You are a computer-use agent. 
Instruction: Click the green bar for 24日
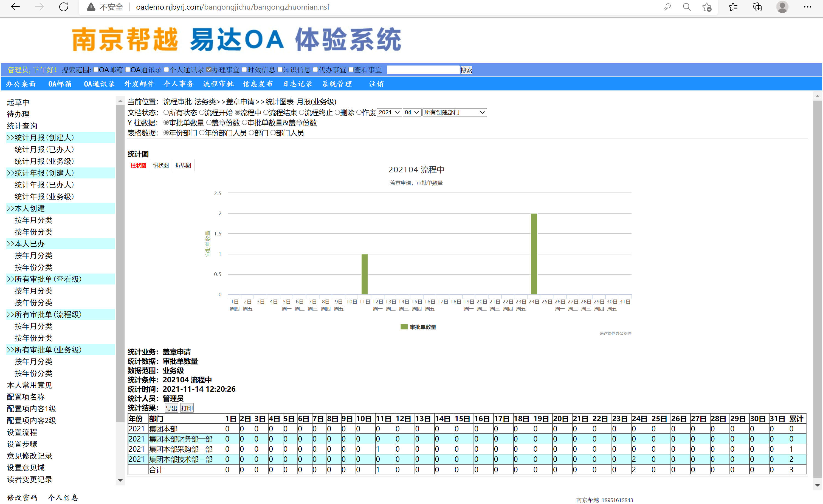pos(534,254)
